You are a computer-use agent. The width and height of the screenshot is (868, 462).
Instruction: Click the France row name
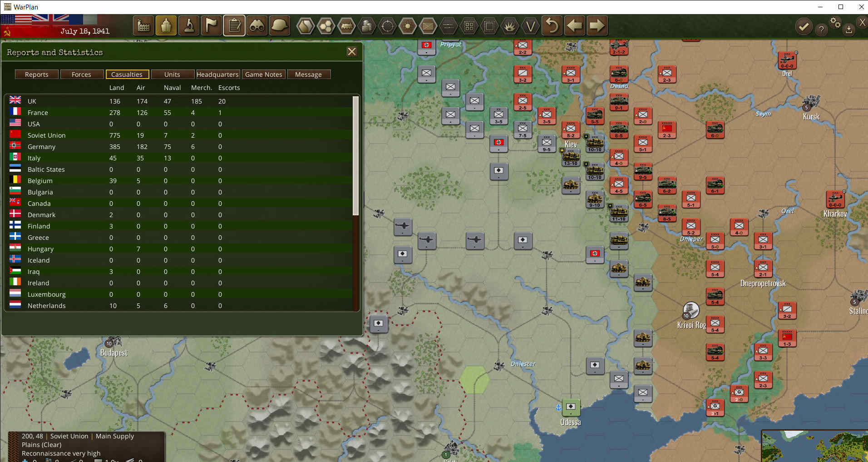[x=38, y=113]
